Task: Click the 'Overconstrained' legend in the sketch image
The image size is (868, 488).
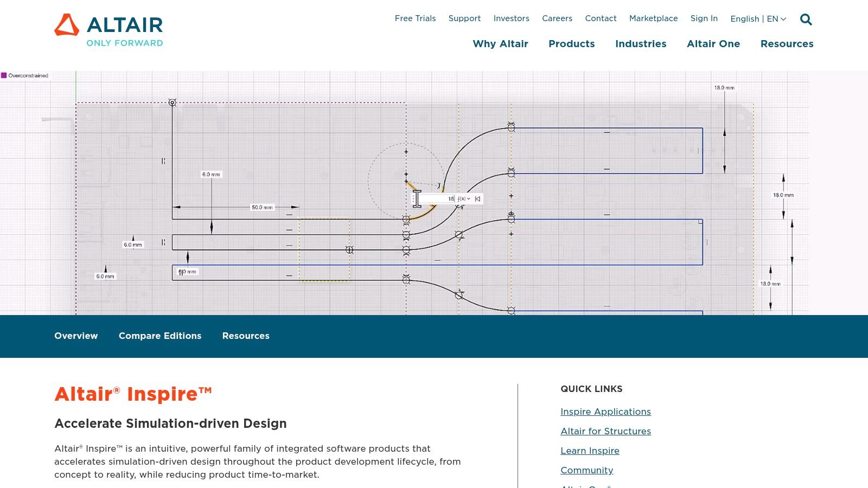Action: [25, 75]
